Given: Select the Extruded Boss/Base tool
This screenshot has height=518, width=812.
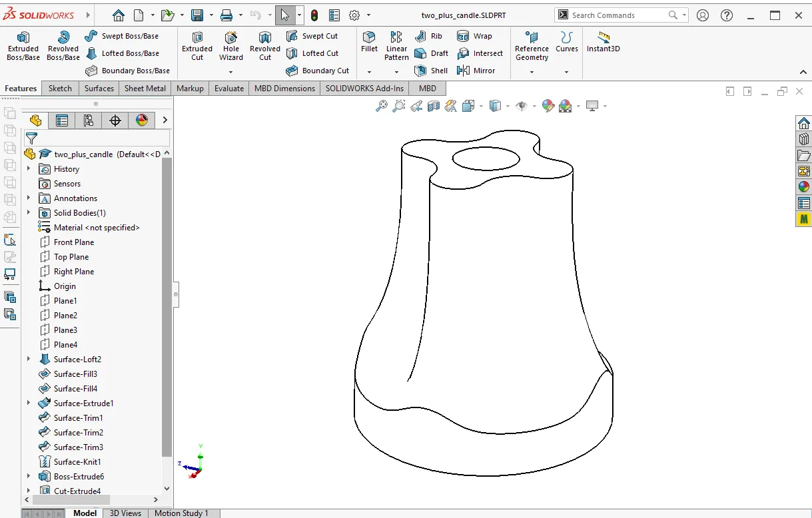Looking at the screenshot, I should pos(23,45).
